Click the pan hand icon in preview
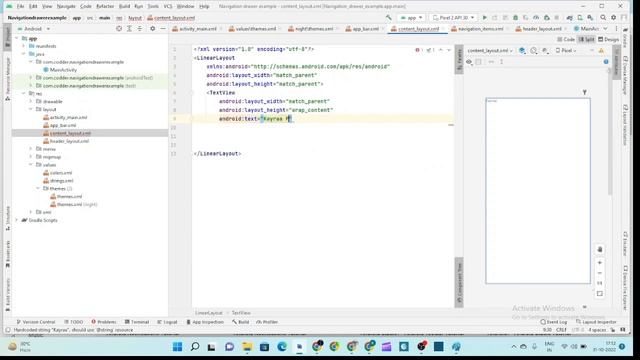The width and height of the screenshot is (640, 360). tap(600, 249)
